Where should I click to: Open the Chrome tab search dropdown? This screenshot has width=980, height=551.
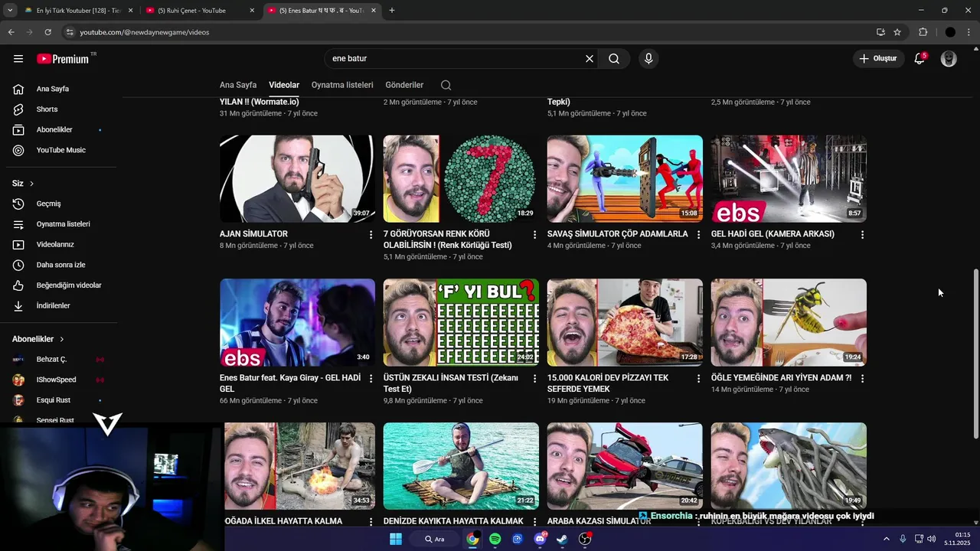[10, 11]
